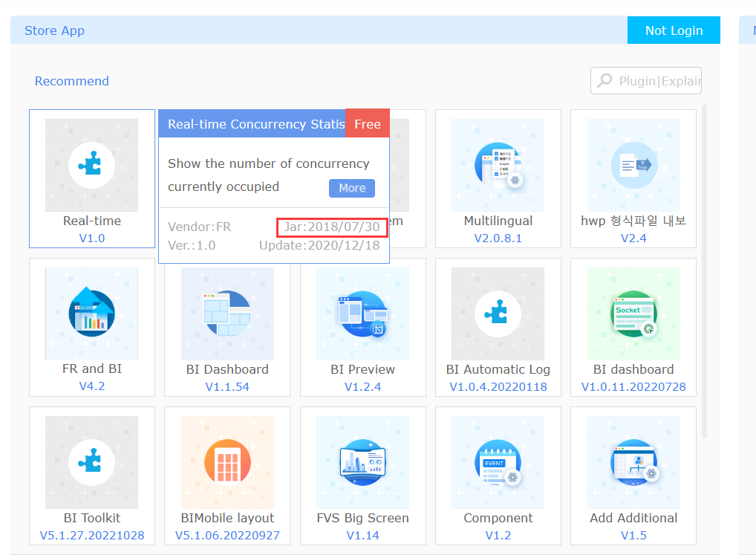Click the V2.4 version label

tap(633, 238)
